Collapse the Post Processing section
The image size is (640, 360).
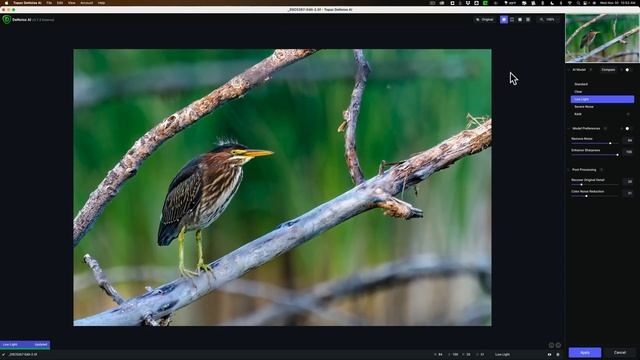(569, 170)
